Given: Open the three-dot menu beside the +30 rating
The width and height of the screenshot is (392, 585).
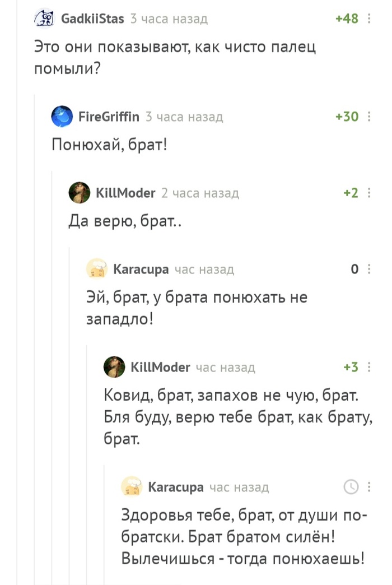Looking at the screenshot, I should (x=368, y=117).
